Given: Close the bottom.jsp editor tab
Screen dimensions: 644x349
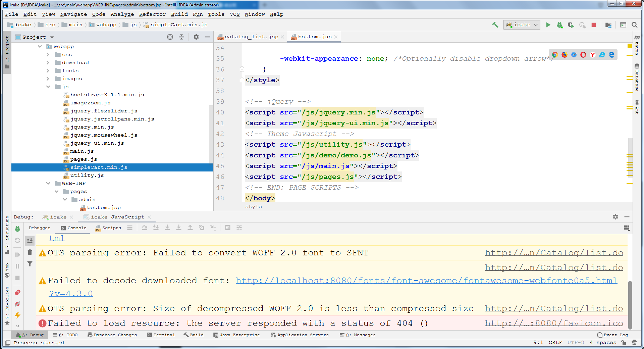Looking at the screenshot, I should click(x=336, y=37).
